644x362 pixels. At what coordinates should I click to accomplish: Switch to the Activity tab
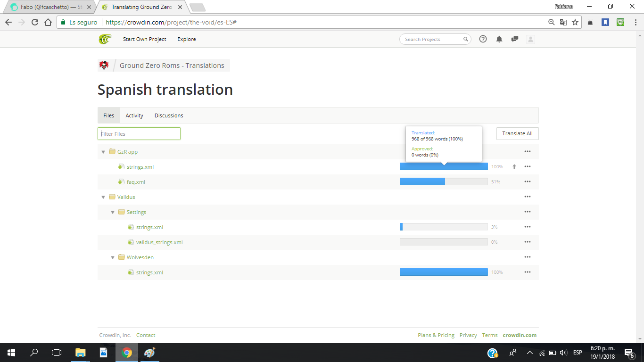click(x=134, y=115)
